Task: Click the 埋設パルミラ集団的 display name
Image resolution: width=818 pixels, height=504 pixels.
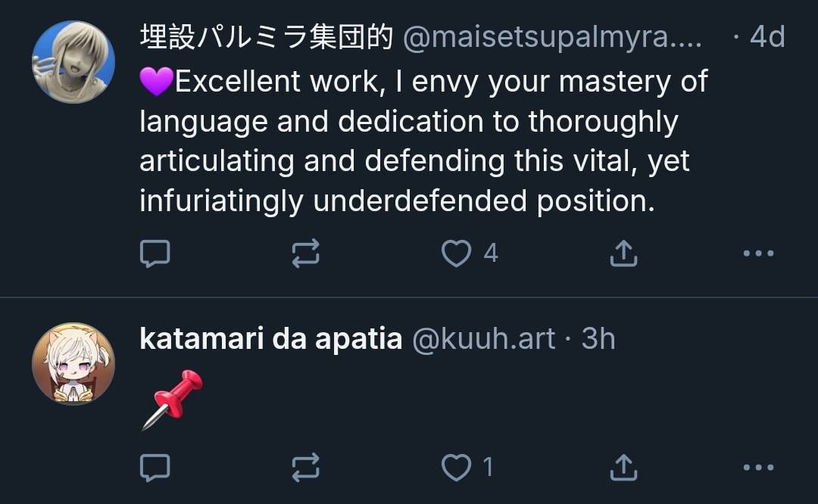Action: tap(266, 38)
